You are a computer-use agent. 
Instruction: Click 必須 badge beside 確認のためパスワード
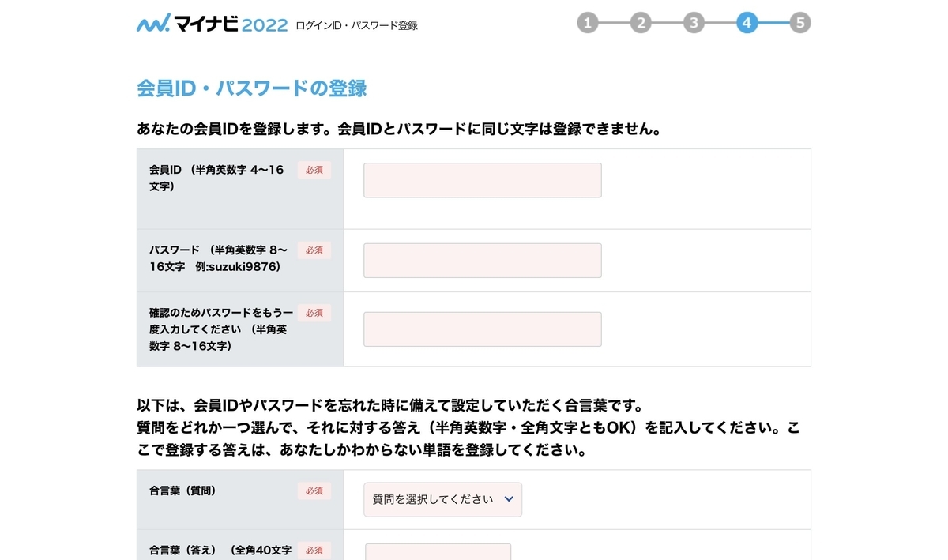coord(314,313)
